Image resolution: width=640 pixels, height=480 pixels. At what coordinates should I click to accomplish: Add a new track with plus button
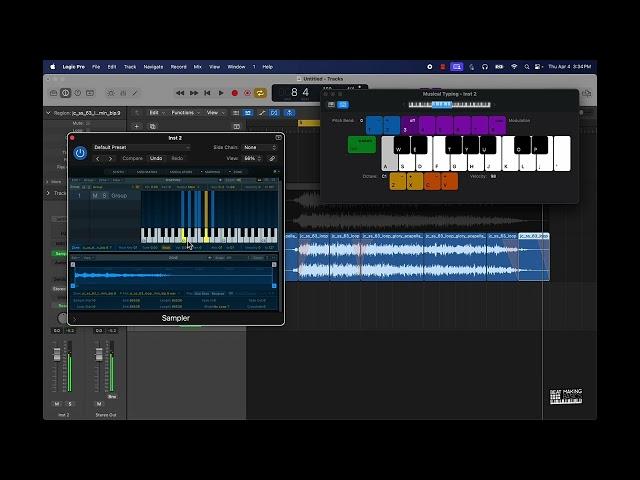point(137,127)
